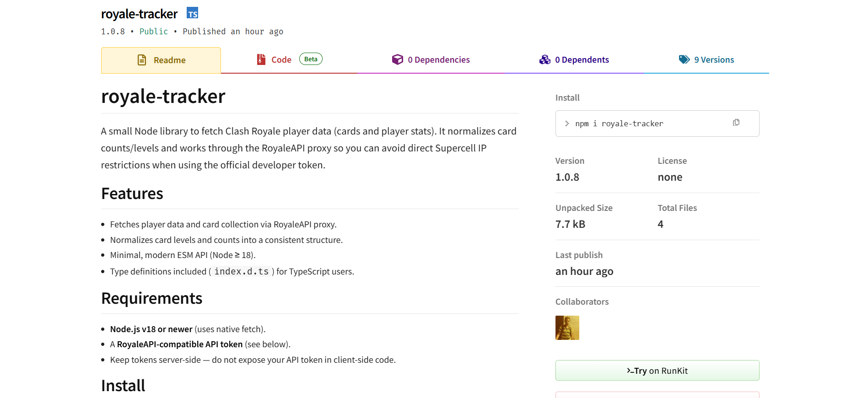Image resolution: width=868 pixels, height=398 pixels.
Task: Click the Beta badge on Code tab
Action: pos(311,59)
